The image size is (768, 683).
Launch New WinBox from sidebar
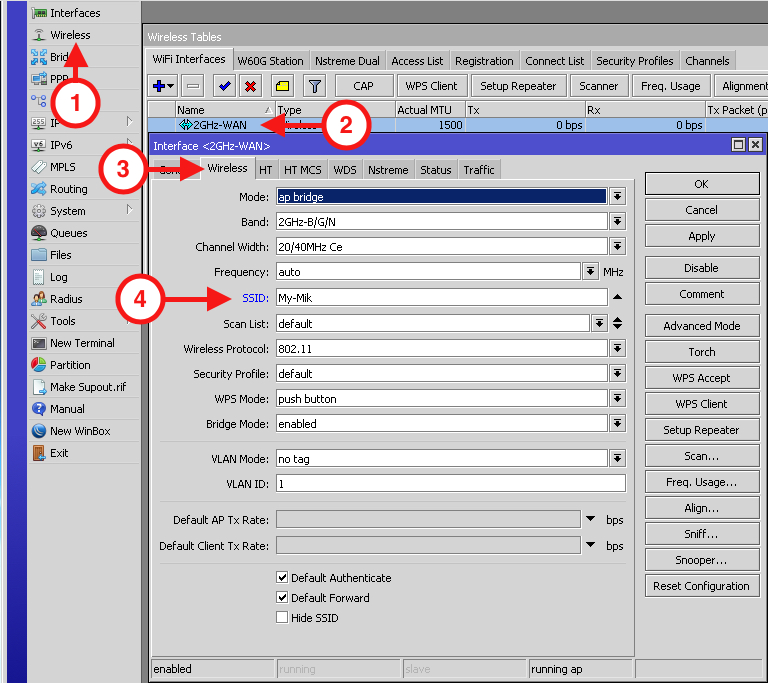[84, 431]
